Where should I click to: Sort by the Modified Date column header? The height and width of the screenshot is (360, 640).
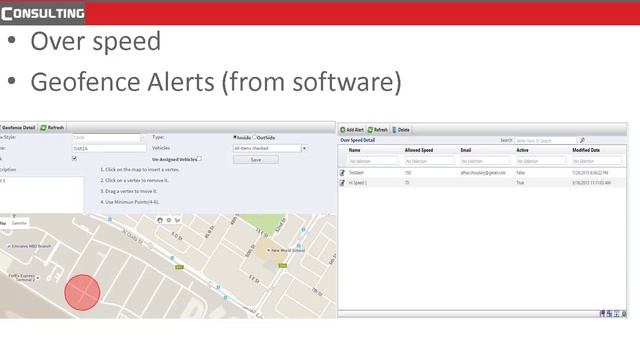point(586,150)
